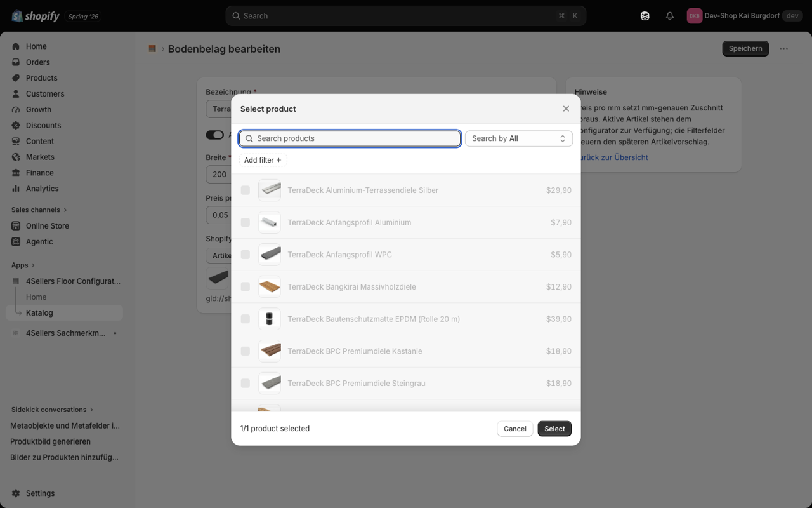Click the DKB store avatar
This screenshot has height=508, width=812.
(x=695, y=16)
